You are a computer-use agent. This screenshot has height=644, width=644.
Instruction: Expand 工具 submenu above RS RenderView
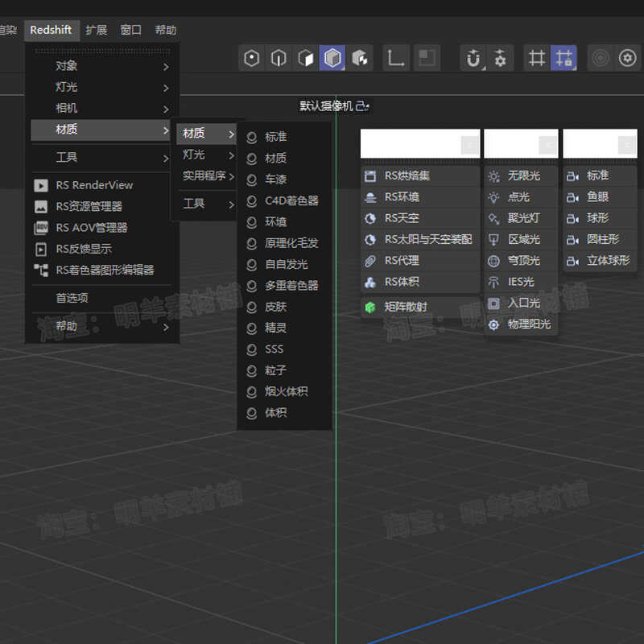click(x=101, y=157)
